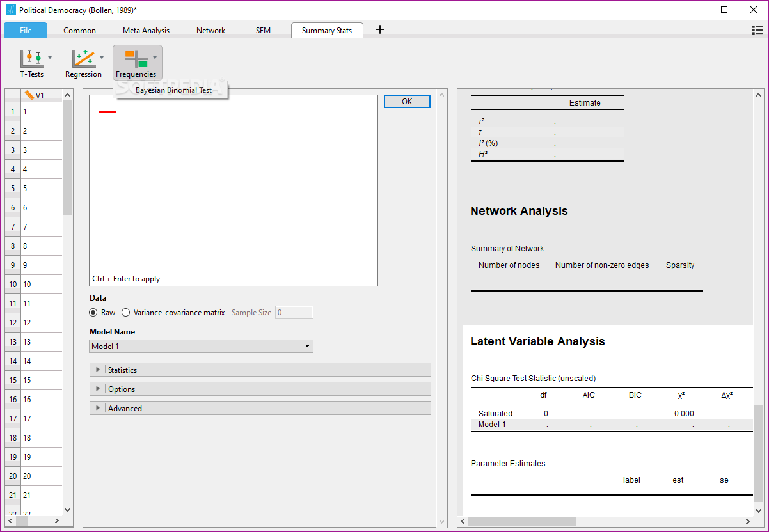Switch to the Network tab

click(x=211, y=30)
